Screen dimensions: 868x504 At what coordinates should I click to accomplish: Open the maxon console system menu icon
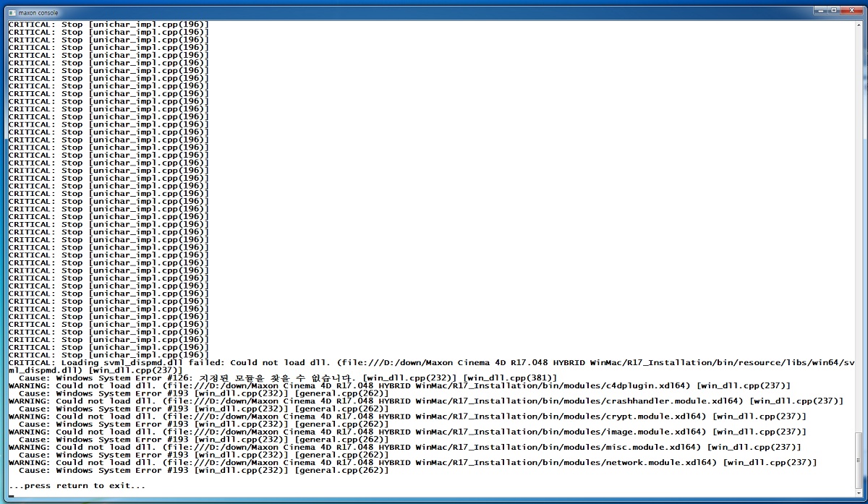[x=10, y=12]
